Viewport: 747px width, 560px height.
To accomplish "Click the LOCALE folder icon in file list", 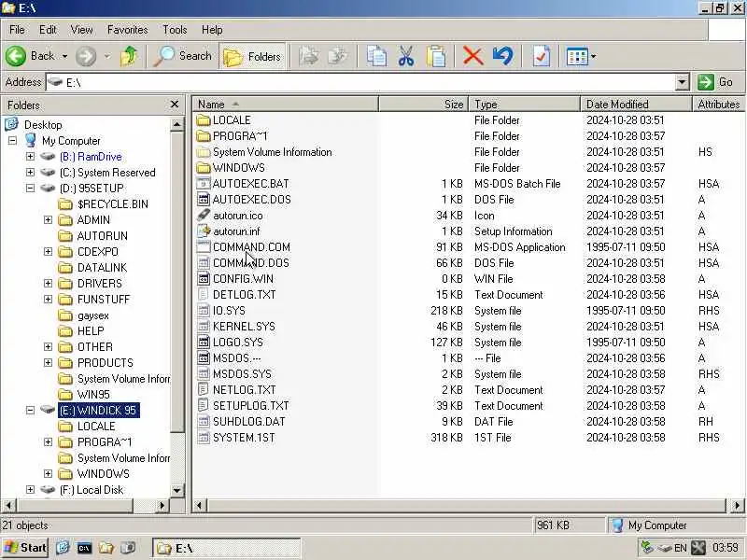I will pyautogui.click(x=204, y=120).
